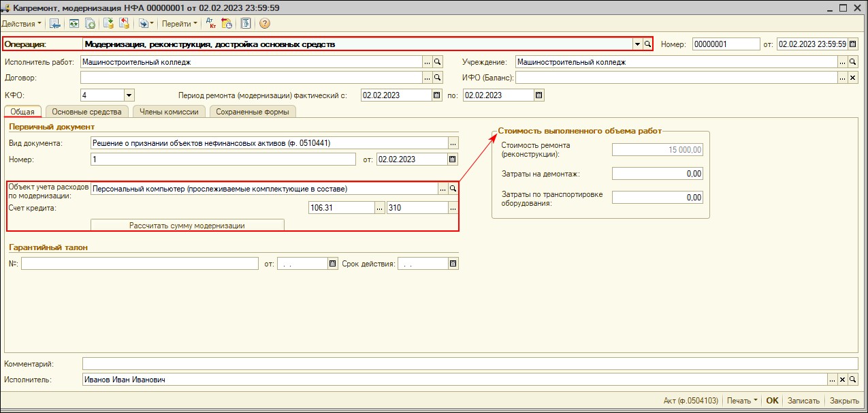Click ellipsis button of Учреждение field
The image size is (868, 413).
(x=842, y=61)
